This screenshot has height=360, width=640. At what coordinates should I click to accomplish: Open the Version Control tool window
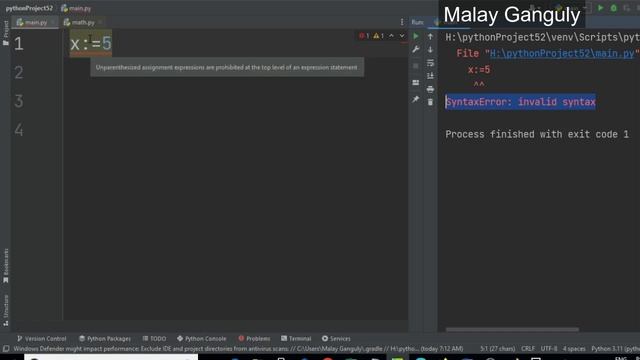tap(41, 338)
